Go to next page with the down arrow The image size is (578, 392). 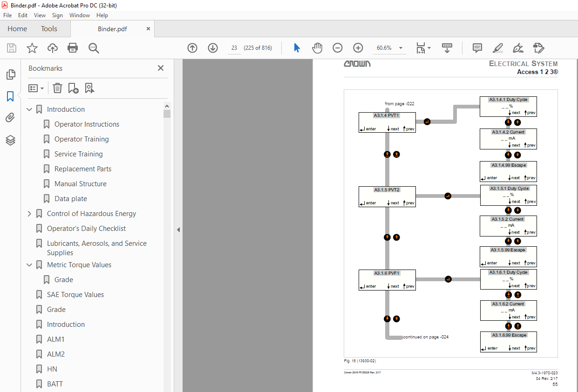(213, 48)
